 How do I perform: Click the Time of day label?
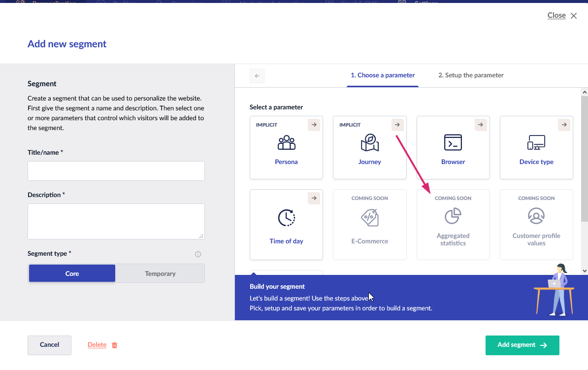click(287, 241)
